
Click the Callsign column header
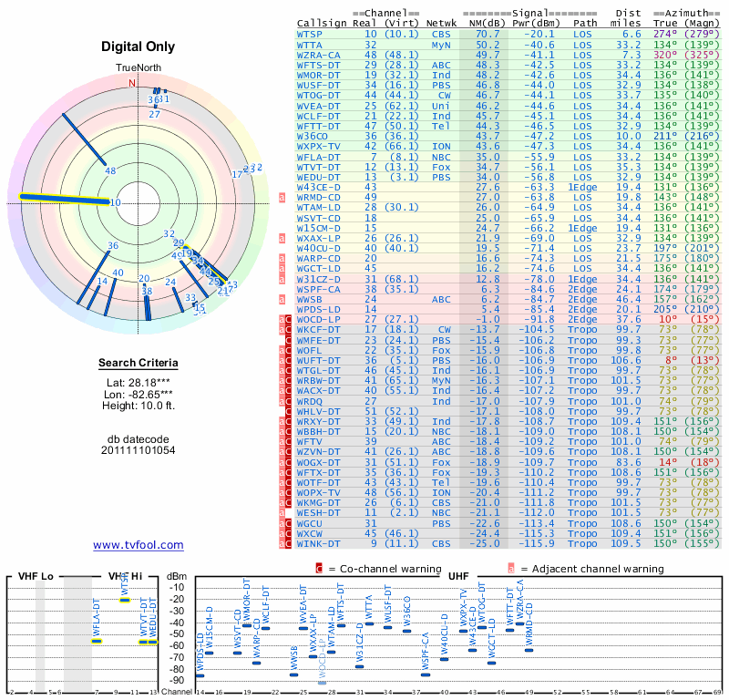pyautogui.click(x=323, y=24)
